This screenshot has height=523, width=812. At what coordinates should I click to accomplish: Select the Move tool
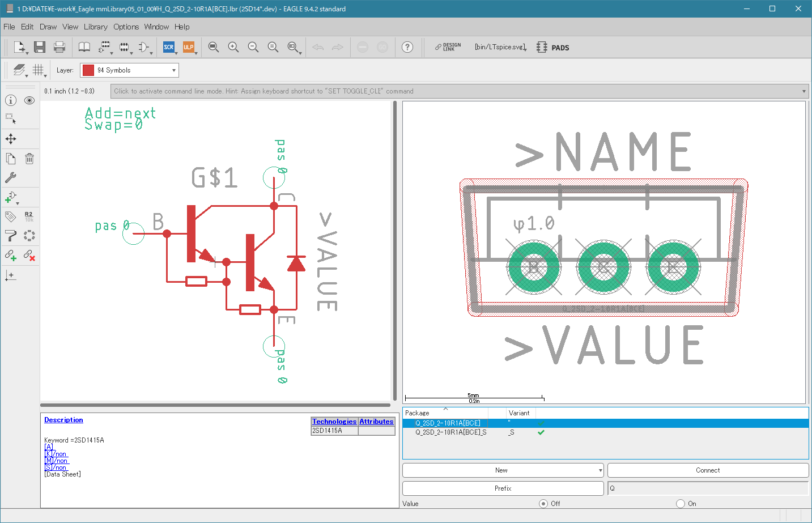coord(11,139)
